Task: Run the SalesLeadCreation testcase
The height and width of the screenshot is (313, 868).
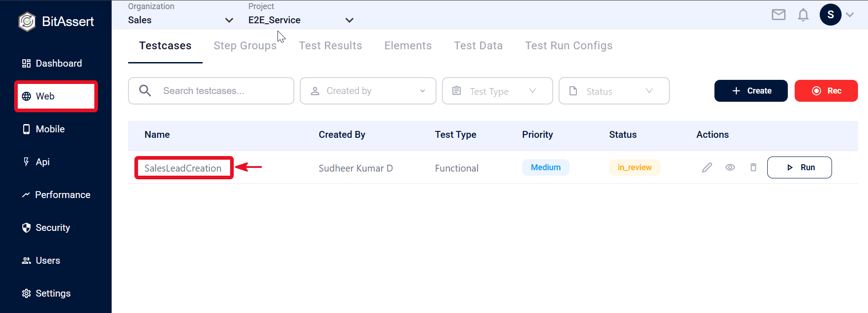Action: point(799,167)
